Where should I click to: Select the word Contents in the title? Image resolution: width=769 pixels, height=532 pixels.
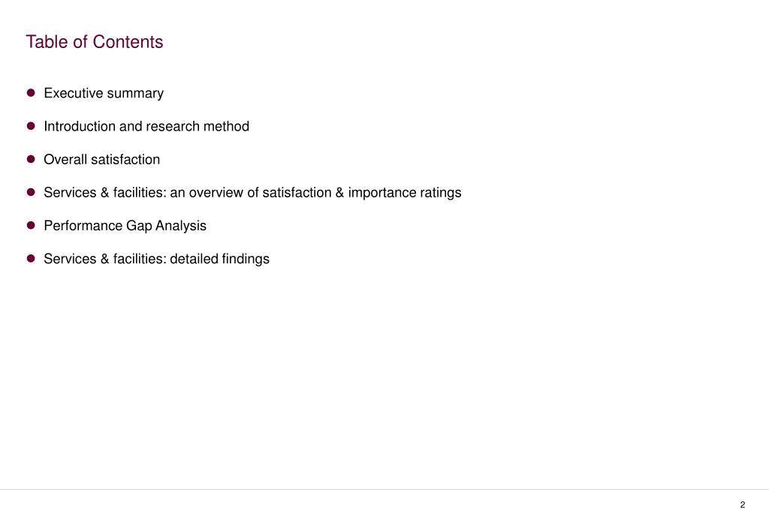click(x=128, y=42)
